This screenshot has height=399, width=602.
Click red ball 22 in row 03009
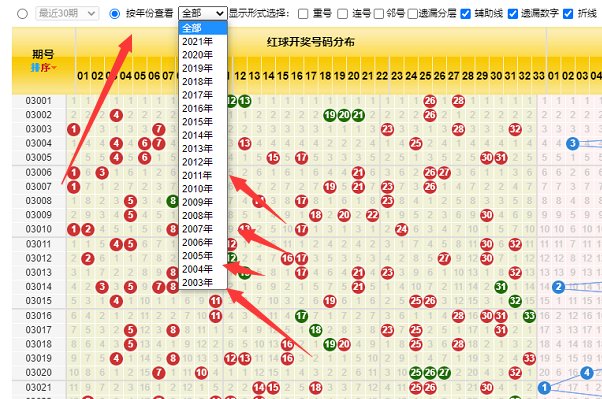pos(372,215)
